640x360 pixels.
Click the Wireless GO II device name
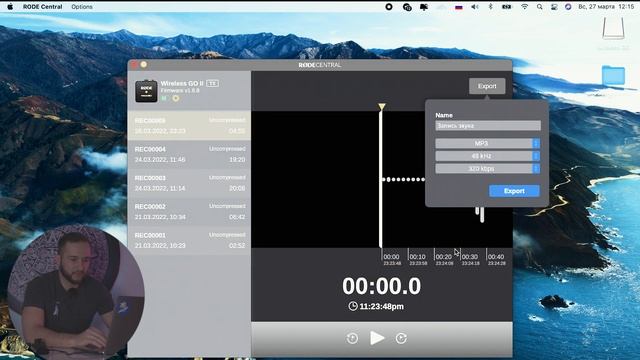(x=182, y=83)
